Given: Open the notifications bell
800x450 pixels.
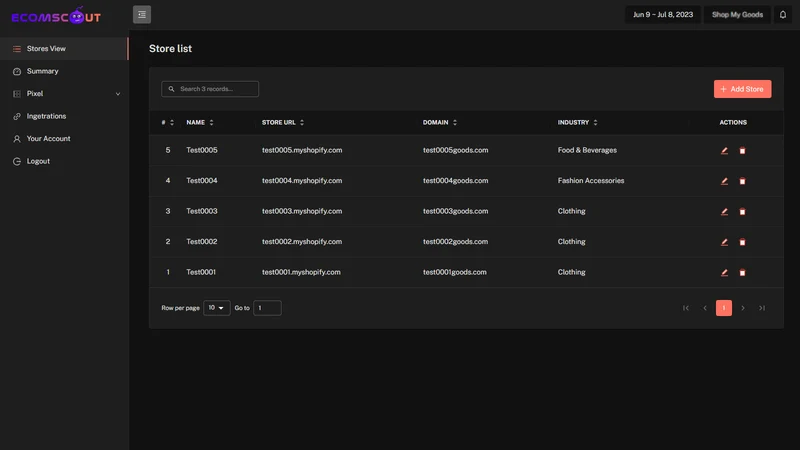Looking at the screenshot, I should (x=783, y=14).
